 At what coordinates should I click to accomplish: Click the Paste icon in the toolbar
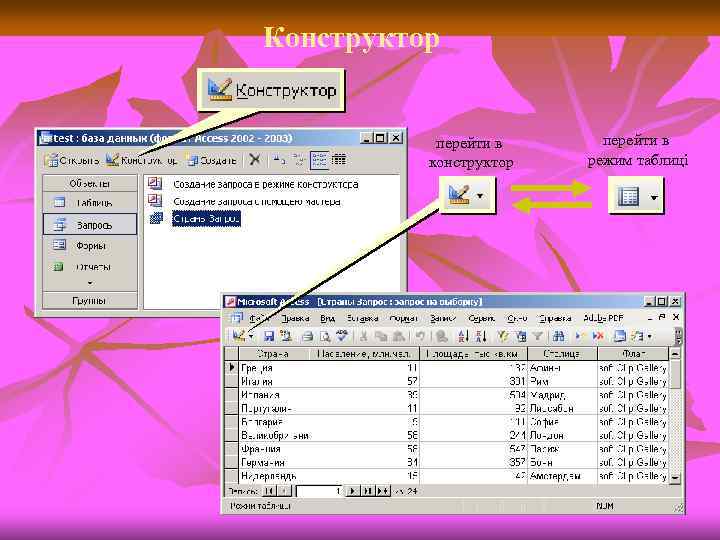tap(399, 336)
